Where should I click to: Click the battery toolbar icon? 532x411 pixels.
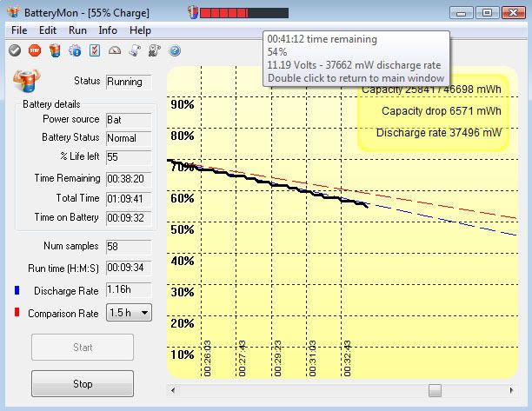(55, 51)
